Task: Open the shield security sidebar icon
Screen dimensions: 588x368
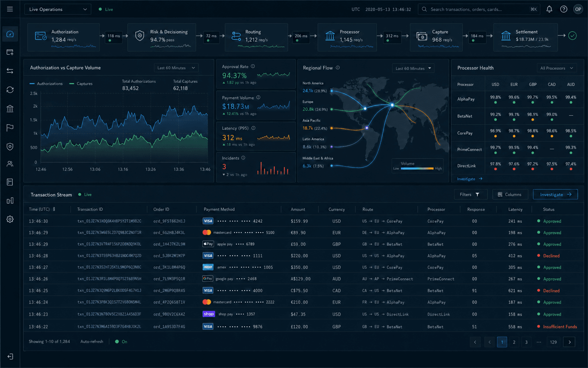Action: pyautogui.click(x=10, y=147)
